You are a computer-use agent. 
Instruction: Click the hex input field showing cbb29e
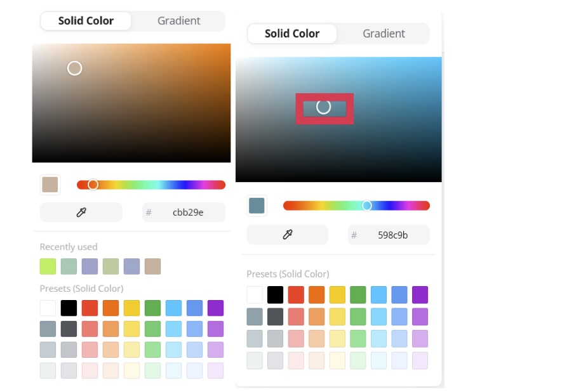pyautogui.click(x=187, y=212)
